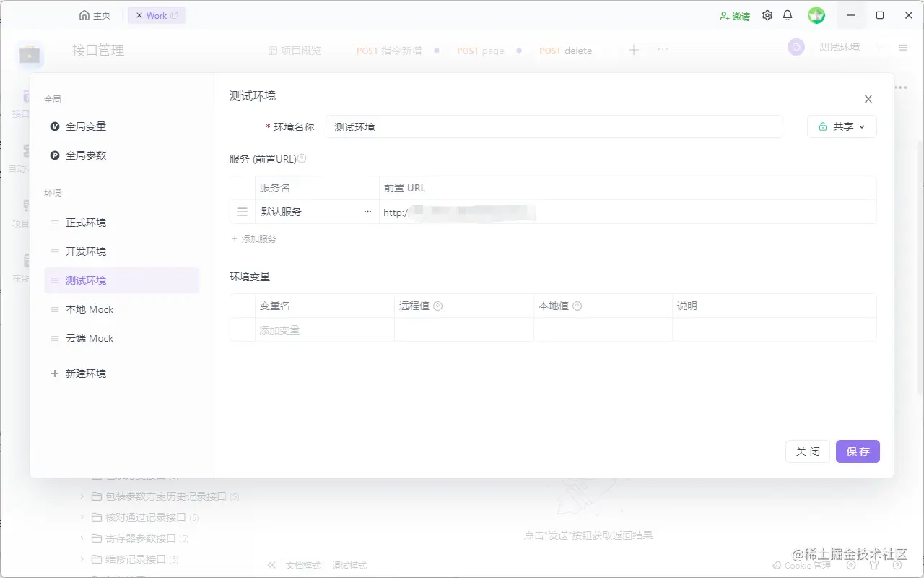Screen dimensions: 924x578
Task: Create a new environment with 新建环境
Action: [x=79, y=374]
